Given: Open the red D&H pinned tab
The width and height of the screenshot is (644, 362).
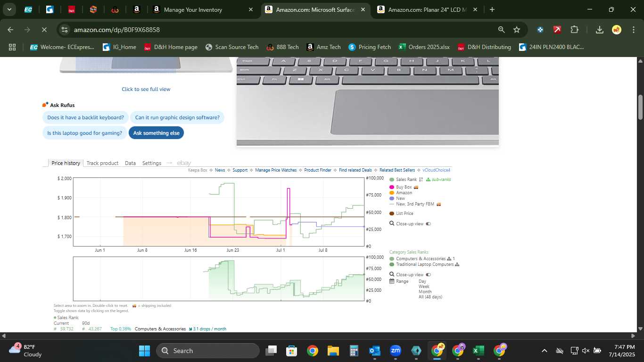Looking at the screenshot, I should coord(72,9).
